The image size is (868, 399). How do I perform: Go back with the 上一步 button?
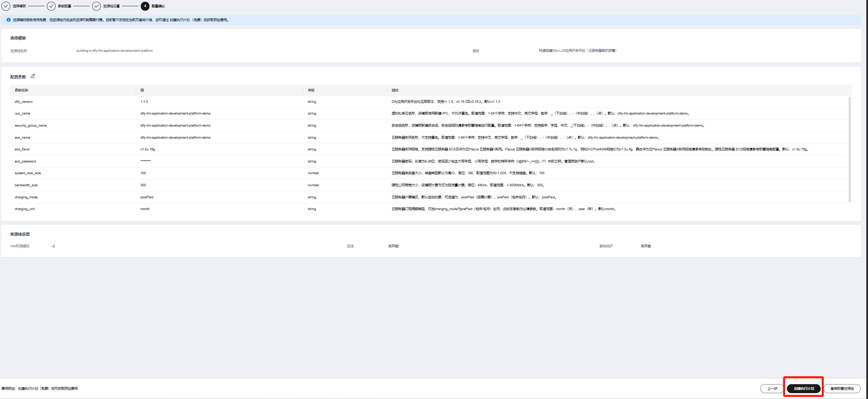[772, 388]
